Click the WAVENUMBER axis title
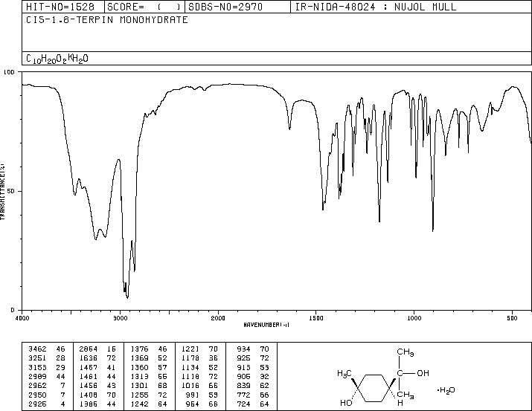The width and height of the screenshot is (532, 411). tap(266, 325)
